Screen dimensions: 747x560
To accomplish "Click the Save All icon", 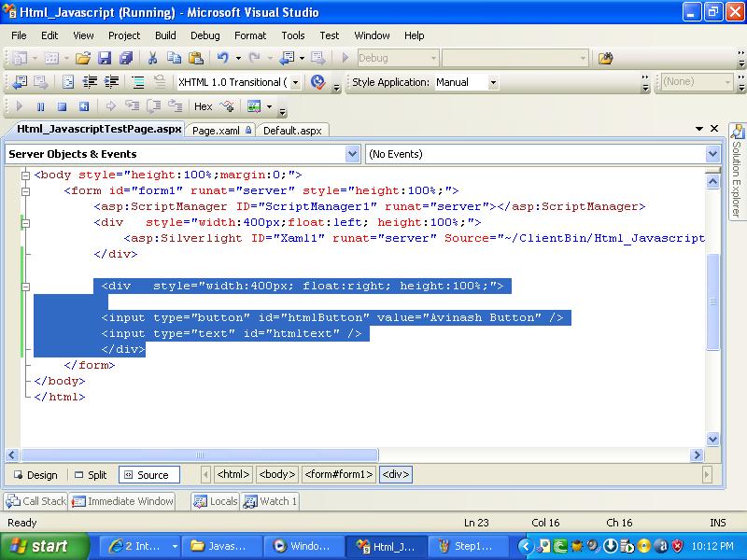I will click(x=126, y=58).
